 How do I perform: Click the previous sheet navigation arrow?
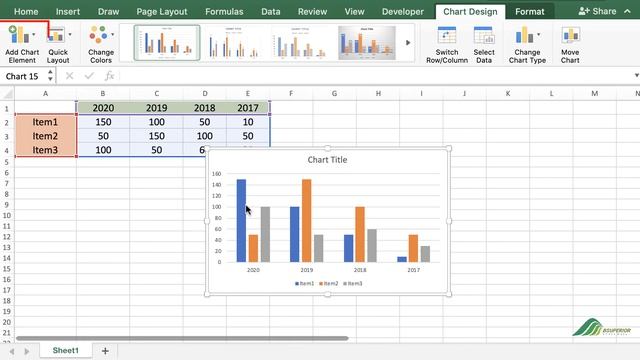pyautogui.click(x=12, y=351)
